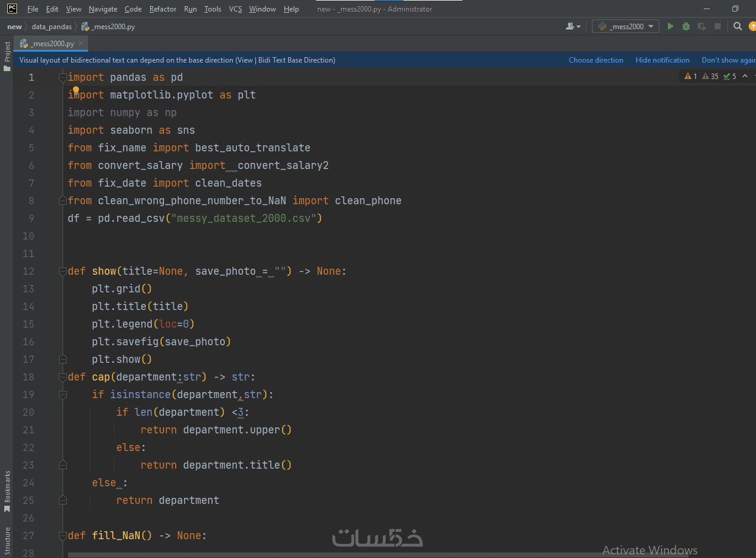756x558 pixels.
Task: Open the Tools menu
Action: (x=213, y=9)
